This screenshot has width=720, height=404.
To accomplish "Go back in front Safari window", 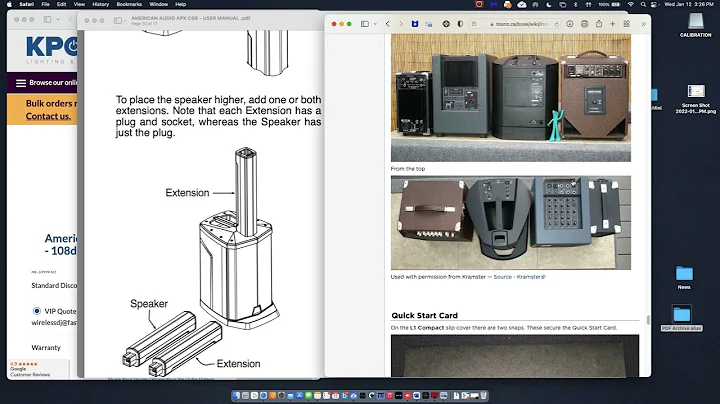I will (388, 24).
